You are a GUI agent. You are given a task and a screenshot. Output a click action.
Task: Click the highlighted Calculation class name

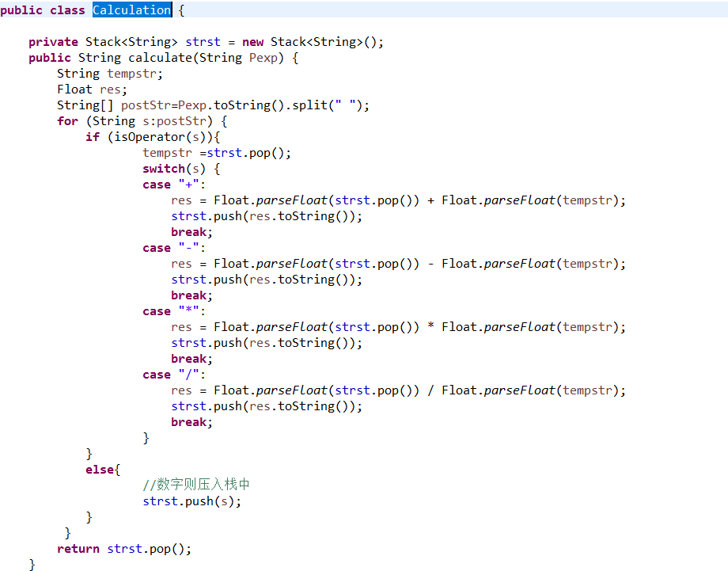(131, 10)
